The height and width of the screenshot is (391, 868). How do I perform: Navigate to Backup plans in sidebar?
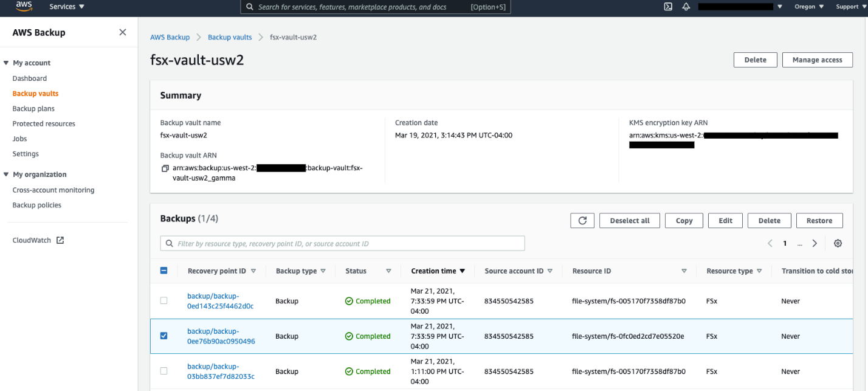33,108
